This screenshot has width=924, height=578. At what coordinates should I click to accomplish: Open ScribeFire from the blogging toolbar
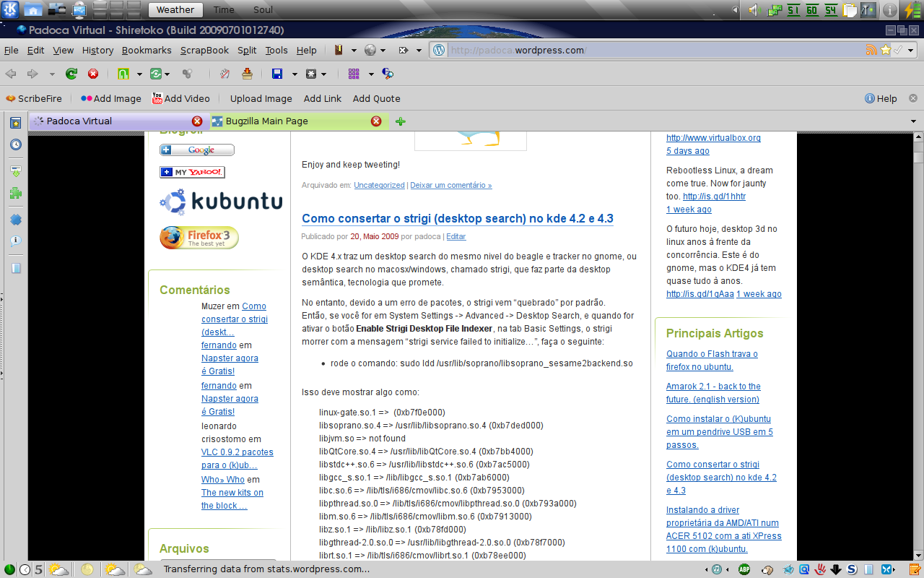(x=34, y=98)
